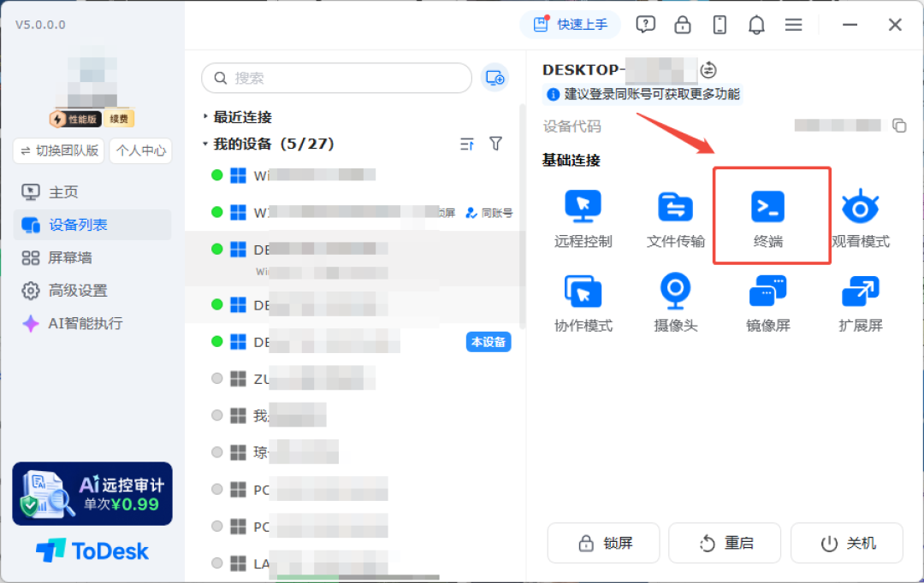
Task: Select the device row tagged 同账号
Action: (353, 212)
